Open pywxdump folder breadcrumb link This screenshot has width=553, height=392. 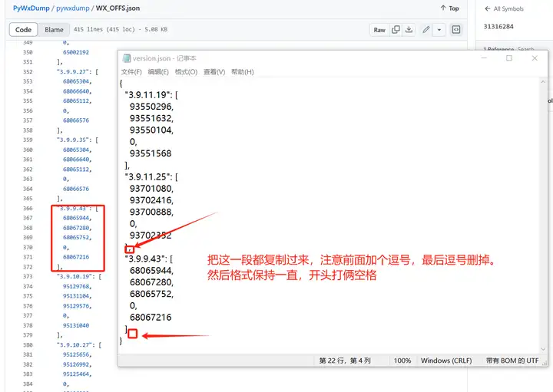[x=73, y=8]
